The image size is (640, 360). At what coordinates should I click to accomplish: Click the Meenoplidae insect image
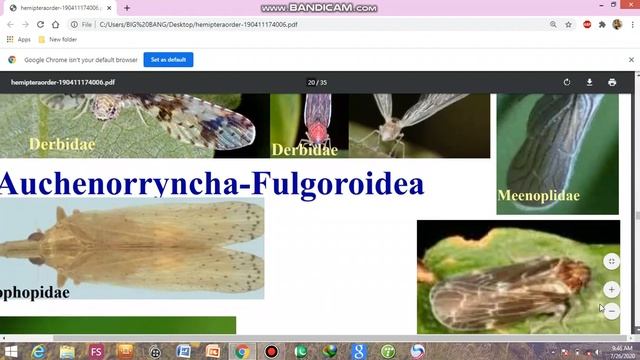click(558, 154)
